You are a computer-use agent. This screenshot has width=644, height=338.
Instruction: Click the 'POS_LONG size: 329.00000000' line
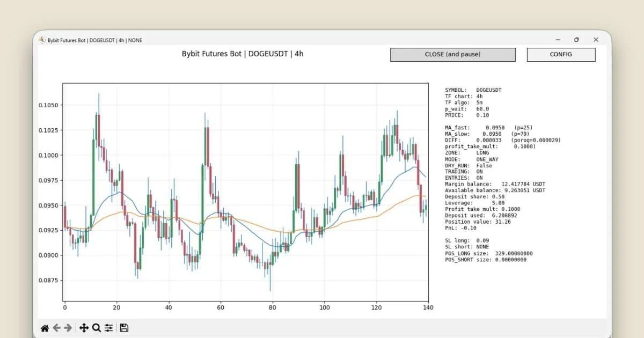coord(489,253)
